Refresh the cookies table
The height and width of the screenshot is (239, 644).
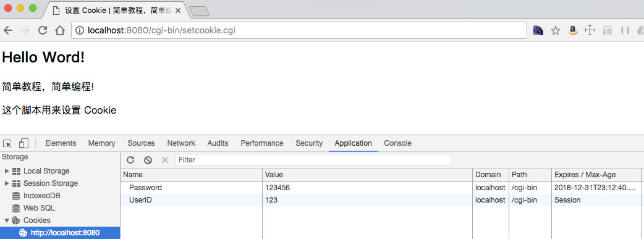(x=130, y=160)
